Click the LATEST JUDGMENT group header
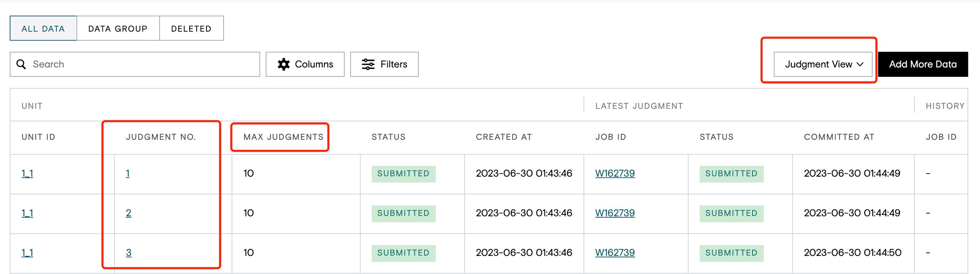980x274 pixels. 639,106
